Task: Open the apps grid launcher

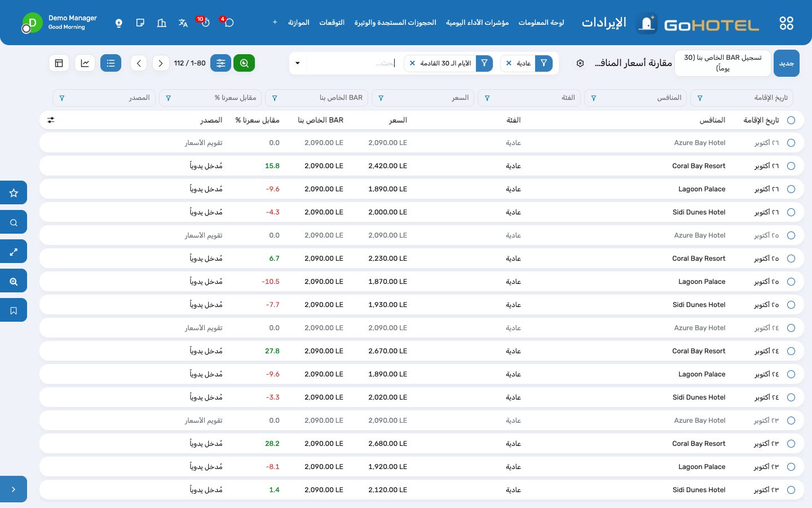Action: pyautogui.click(x=786, y=23)
